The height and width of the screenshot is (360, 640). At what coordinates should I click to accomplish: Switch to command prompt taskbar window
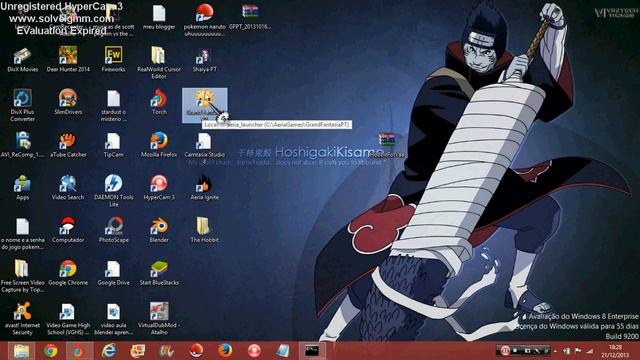[x=312, y=351]
